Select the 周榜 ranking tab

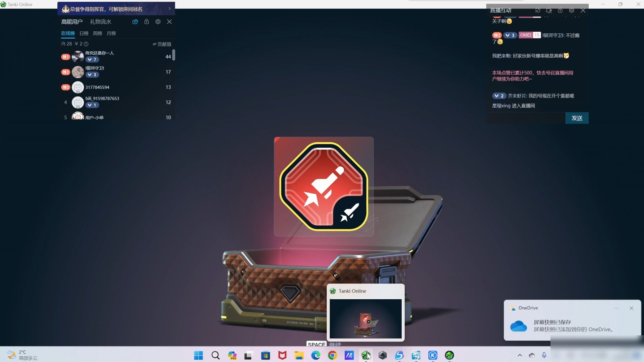(x=98, y=33)
